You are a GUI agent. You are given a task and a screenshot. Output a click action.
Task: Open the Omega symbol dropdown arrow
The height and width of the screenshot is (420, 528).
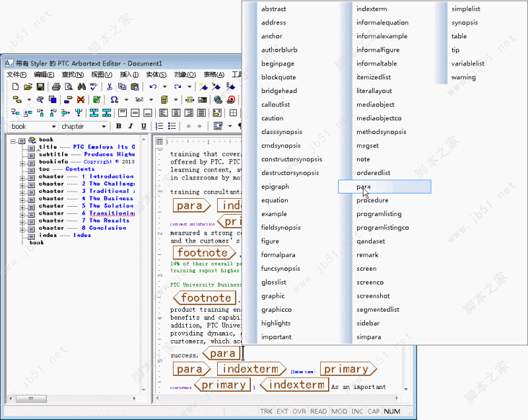tap(126, 100)
